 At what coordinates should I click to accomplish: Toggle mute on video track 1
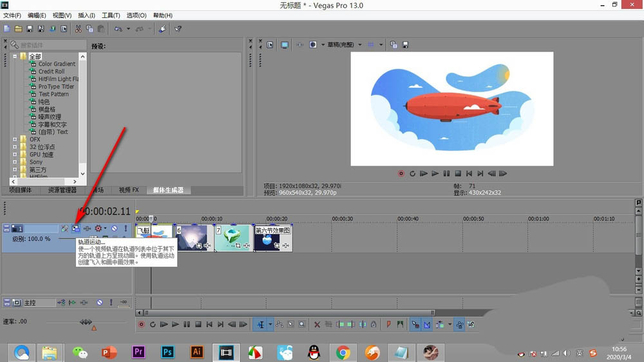pos(114,228)
